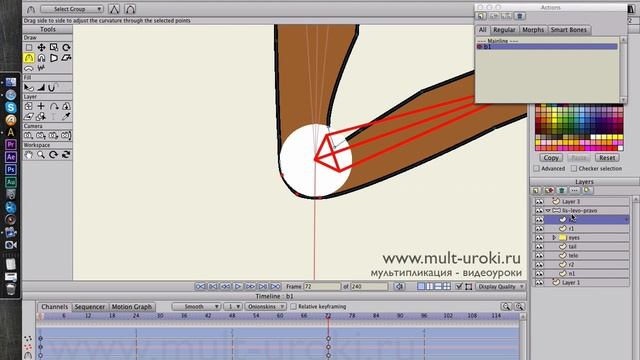Click the Smooth points option icon
The width and height of the screenshot is (640, 360).
tap(130, 9)
